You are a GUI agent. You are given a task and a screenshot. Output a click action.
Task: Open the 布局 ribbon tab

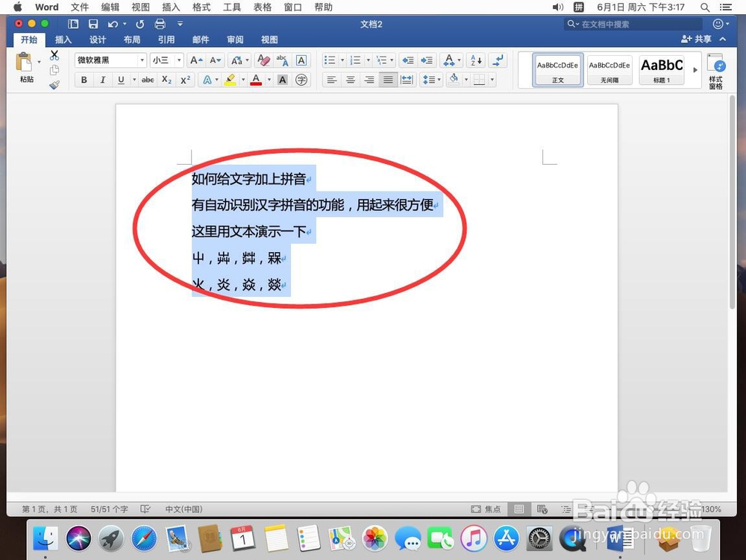click(132, 40)
